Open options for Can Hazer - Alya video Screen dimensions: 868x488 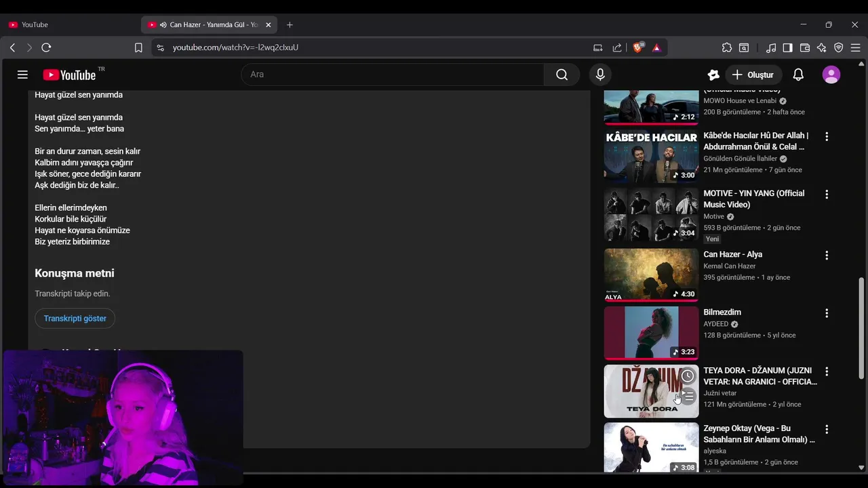pos(826,256)
